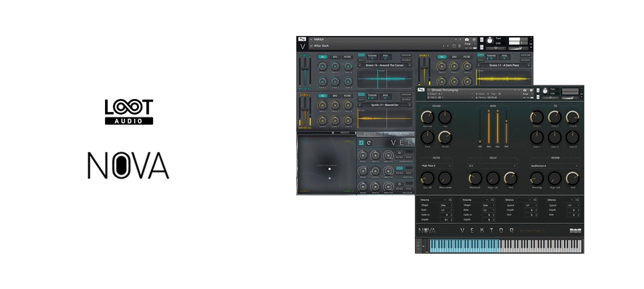Click the large NOVA logo
The width and height of the screenshot is (644, 289).
coord(128,166)
